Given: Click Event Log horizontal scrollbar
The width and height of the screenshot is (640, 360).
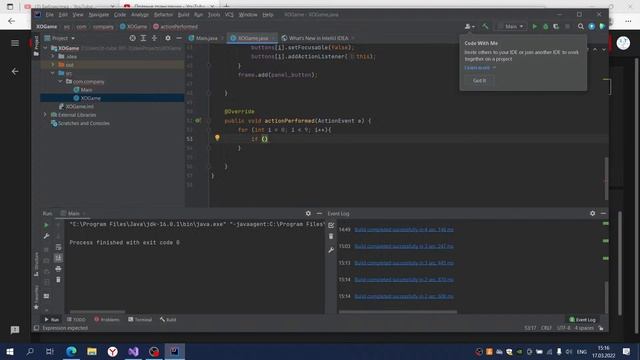Looking at the screenshot, I should click(398, 312).
